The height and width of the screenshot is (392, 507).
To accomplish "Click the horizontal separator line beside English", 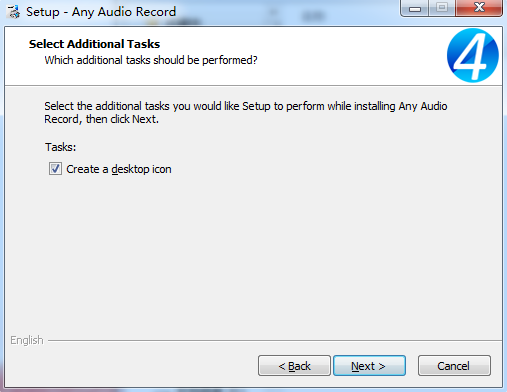I will click(x=275, y=340).
